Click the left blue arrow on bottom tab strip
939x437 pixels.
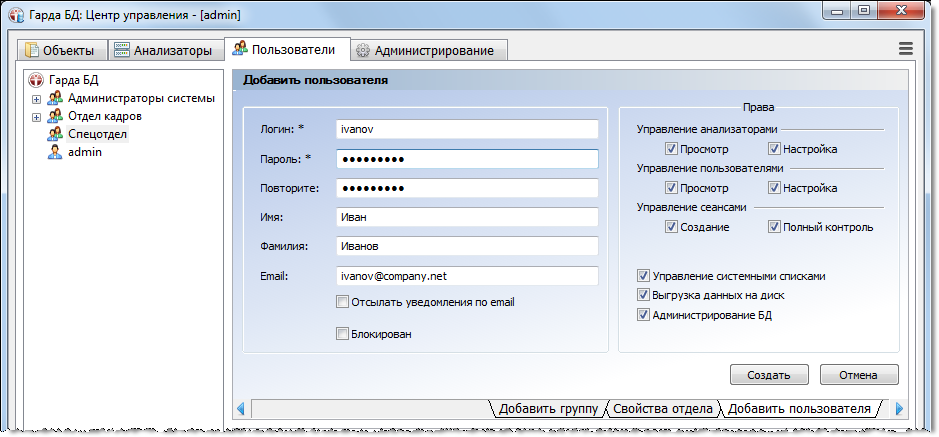click(x=241, y=409)
